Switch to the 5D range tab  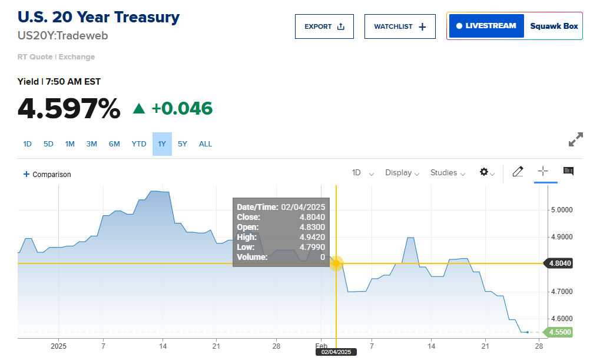pos(48,144)
